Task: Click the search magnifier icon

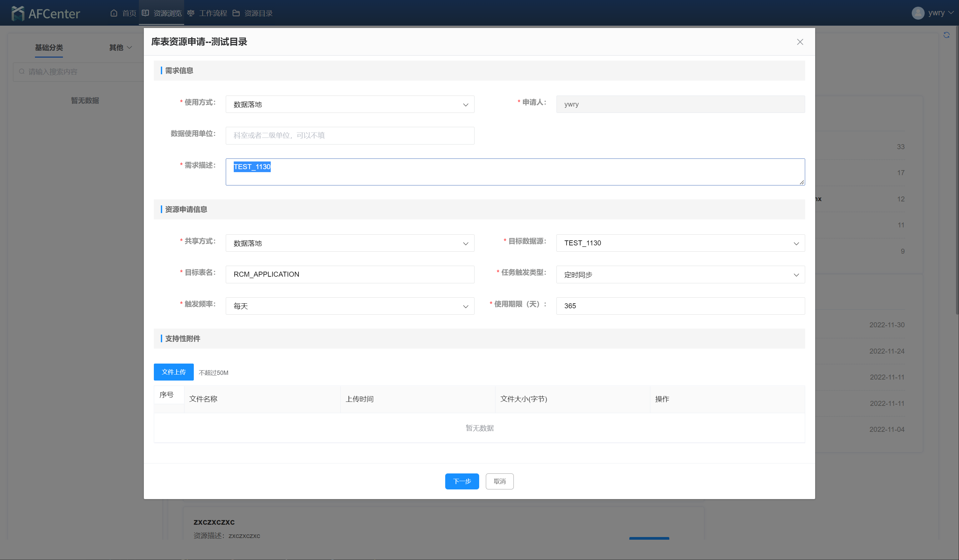Action: pos(22,72)
